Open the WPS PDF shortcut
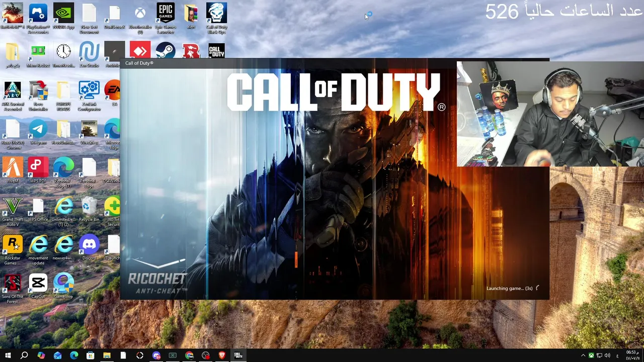The height and width of the screenshot is (362, 644). (x=38, y=171)
